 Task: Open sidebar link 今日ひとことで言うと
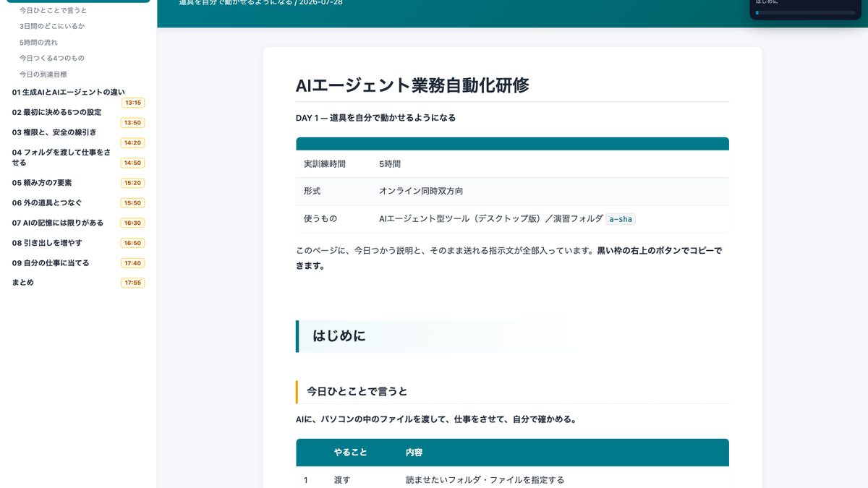[x=53, y=10]
